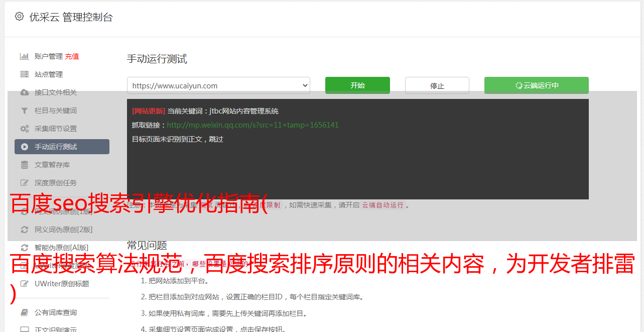Click the refresh icon for 智能伪原创[AI版]

click(24, 247)
